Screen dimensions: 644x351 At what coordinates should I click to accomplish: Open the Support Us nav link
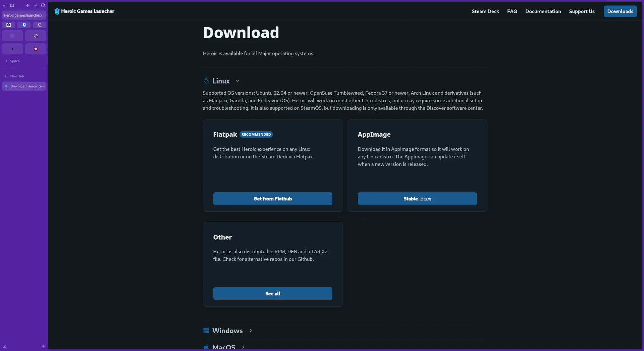click(582, 11)
